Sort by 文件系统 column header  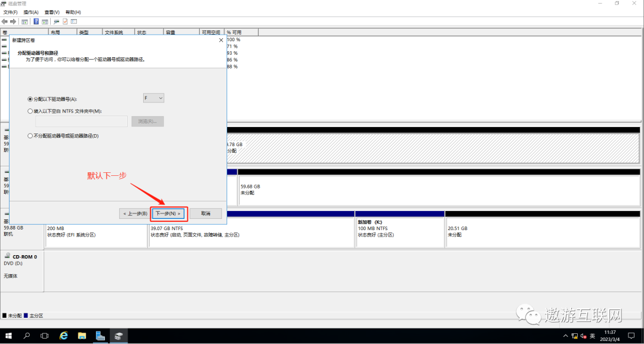click(x=119, y=32)
